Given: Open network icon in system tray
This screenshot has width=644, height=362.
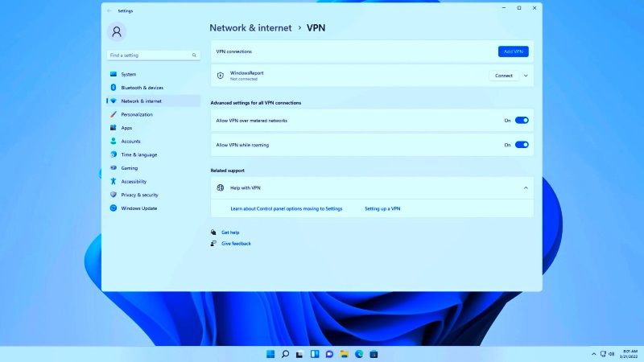Looking at the screenshot, I should pyautogui.click(x=603, y=354).
